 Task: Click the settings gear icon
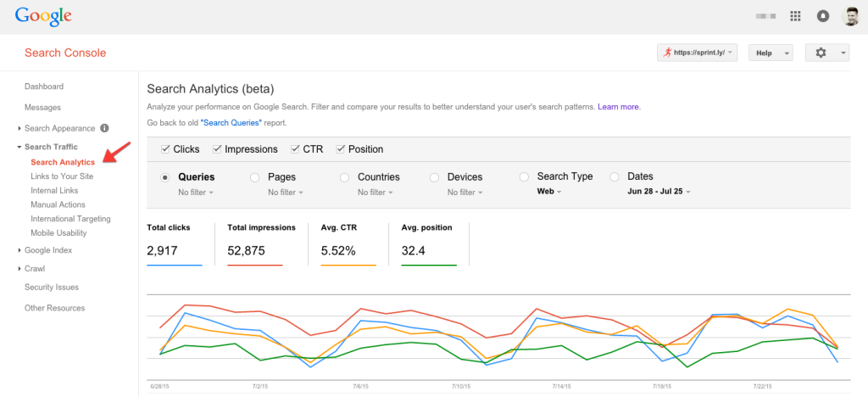point(821,53)
